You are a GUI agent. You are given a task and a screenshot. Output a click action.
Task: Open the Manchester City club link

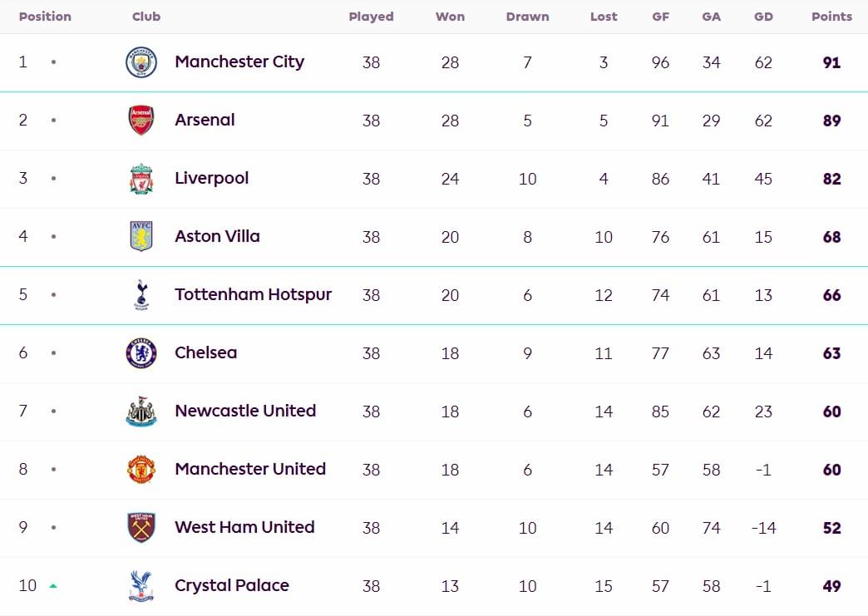pyautogui.click(x=239, y=62)
